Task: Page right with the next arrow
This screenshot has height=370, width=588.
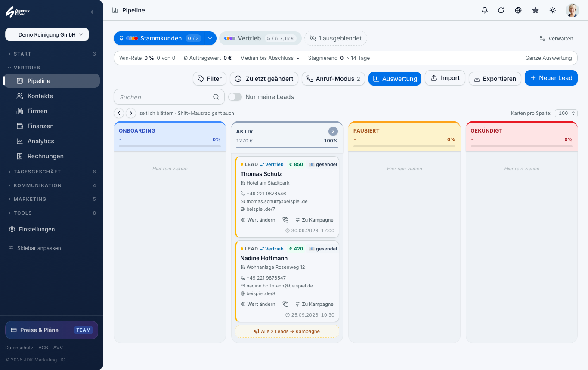Action: click(131, 113)
